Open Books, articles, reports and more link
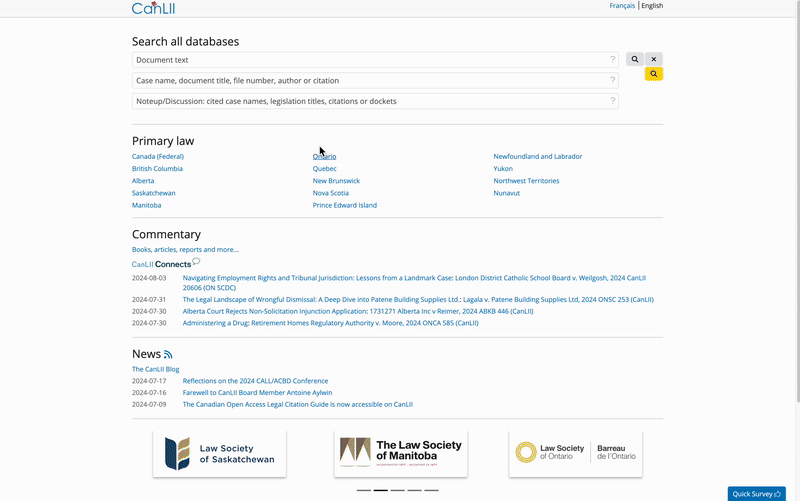The width and height of the screenshot is (800, 501). [x=185, y=250]
